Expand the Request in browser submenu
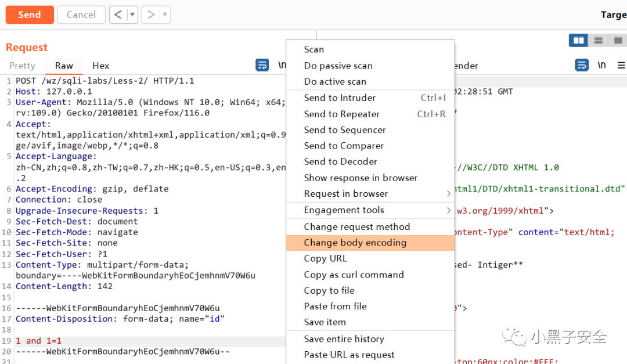Viewport: 627px width, 364px height. point(370,193)
